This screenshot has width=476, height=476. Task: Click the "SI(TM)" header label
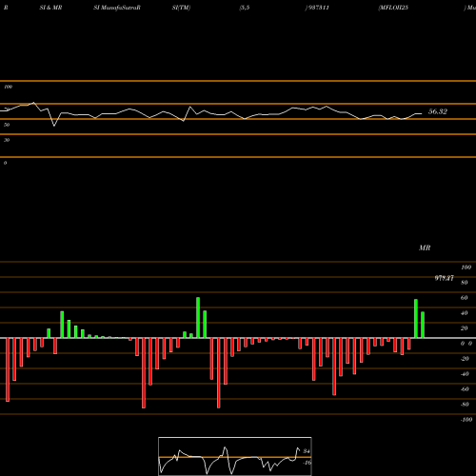click(181, 8)
